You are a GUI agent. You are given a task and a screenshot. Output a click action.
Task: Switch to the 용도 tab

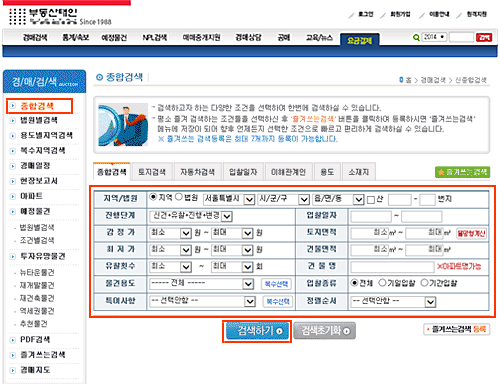[327, 172]
